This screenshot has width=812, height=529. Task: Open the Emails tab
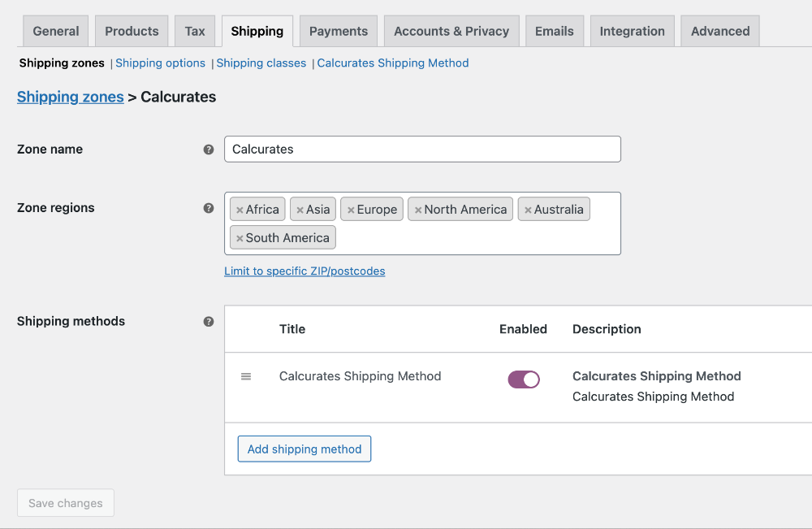point(555,31)
